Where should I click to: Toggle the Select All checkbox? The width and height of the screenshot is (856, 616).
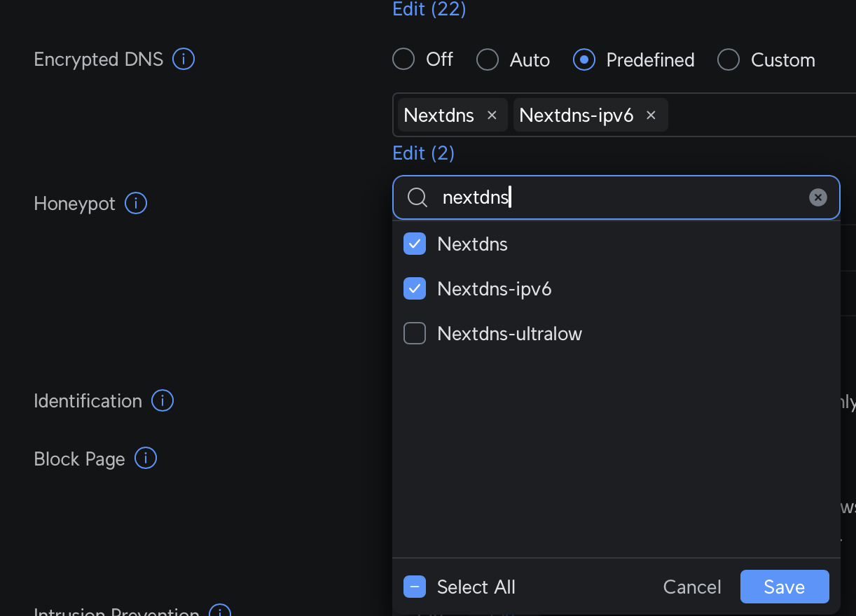(415, 587)
